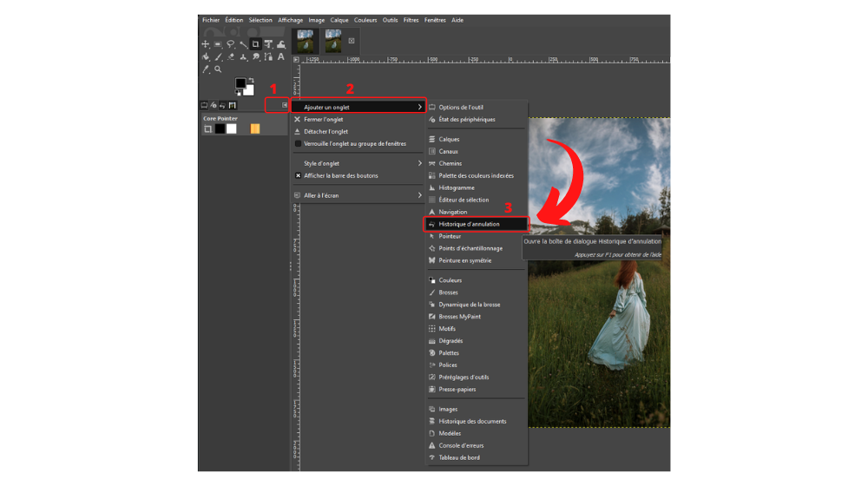
Task: Expand the Ajouter un onglet submenu
Action: click(x=357, y=107)
